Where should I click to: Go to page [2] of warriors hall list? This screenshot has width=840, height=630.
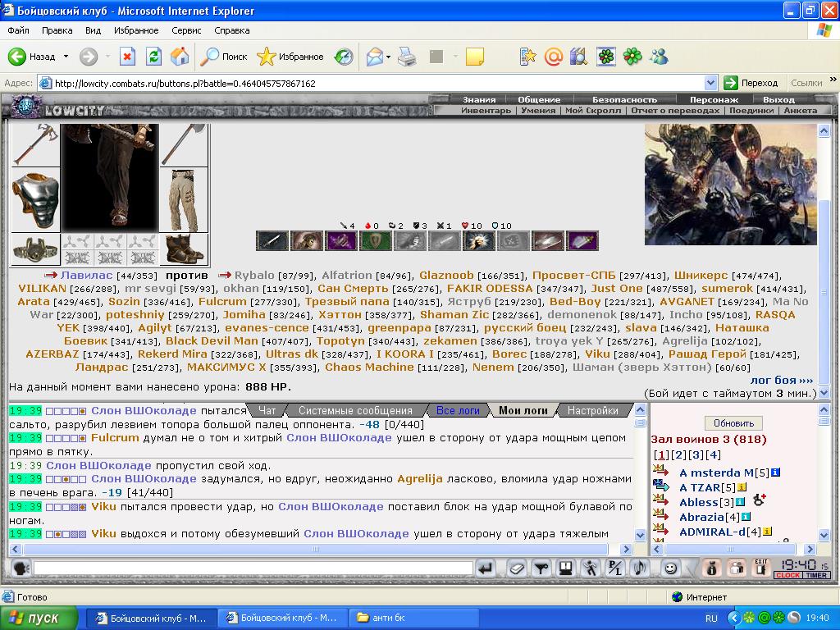point(678,454)
